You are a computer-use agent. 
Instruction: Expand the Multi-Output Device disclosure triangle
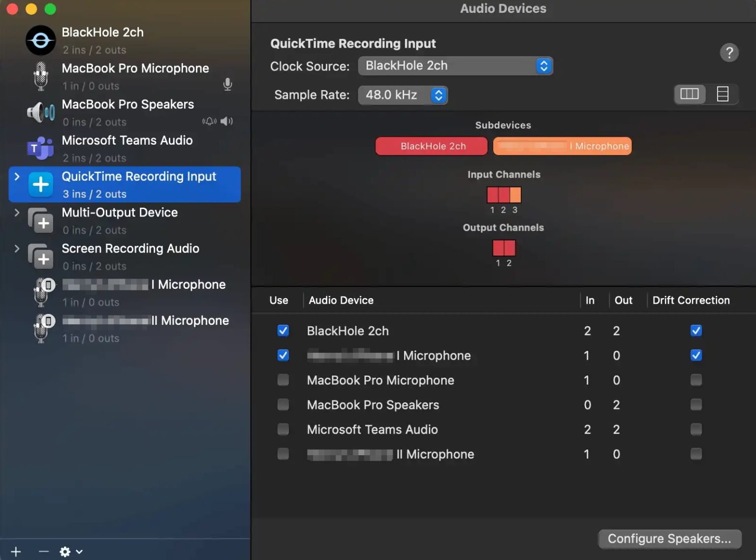tap(17, 213)
